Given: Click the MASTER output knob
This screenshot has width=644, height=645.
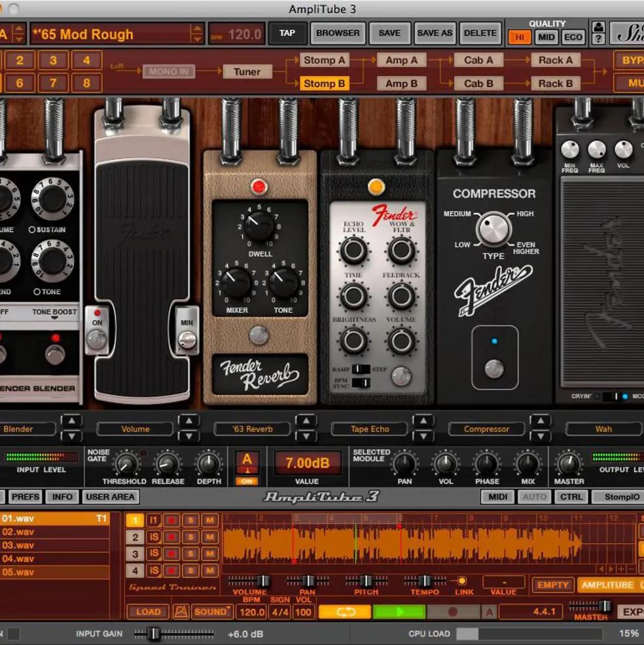Looking at the screenshot, I should pos(569,464).
